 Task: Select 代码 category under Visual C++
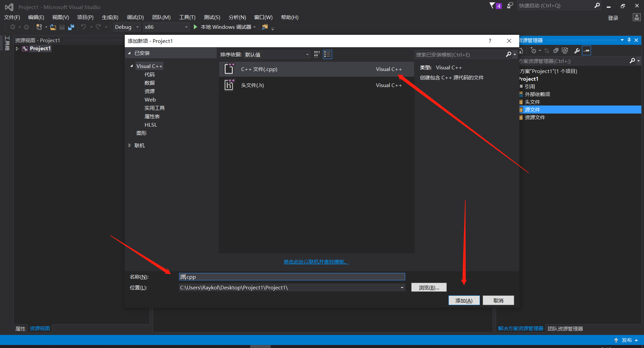pos(150,74)
